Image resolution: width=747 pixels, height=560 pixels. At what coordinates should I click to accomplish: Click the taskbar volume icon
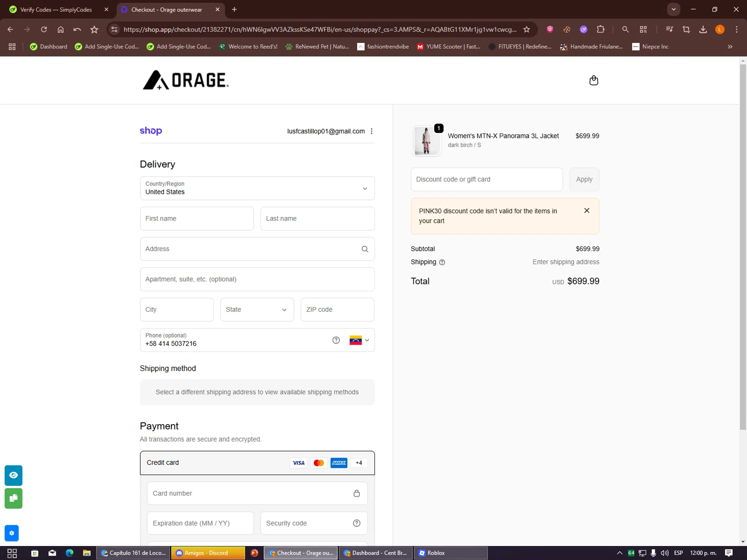(x=664, y=553)
